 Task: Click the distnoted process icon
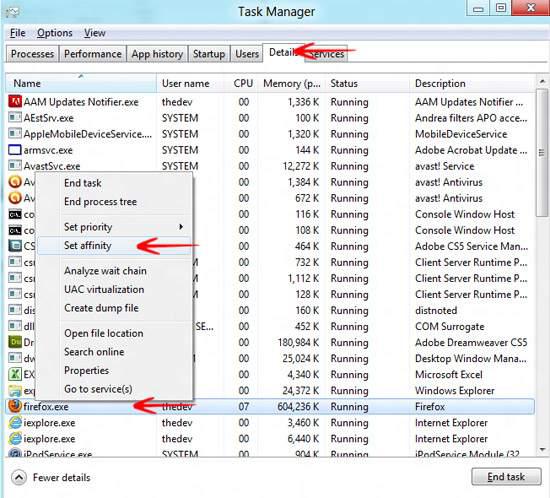(x=15, y=310)
